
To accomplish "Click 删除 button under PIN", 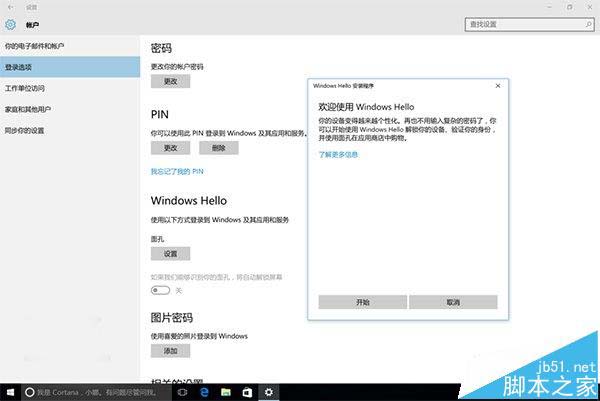I will (219, 148).
